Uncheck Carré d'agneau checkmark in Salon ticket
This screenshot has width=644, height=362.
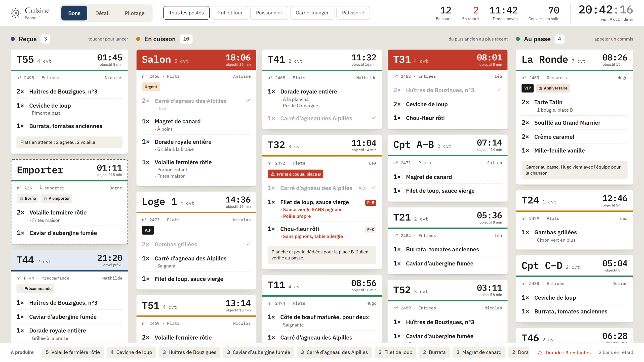point(248,101)
